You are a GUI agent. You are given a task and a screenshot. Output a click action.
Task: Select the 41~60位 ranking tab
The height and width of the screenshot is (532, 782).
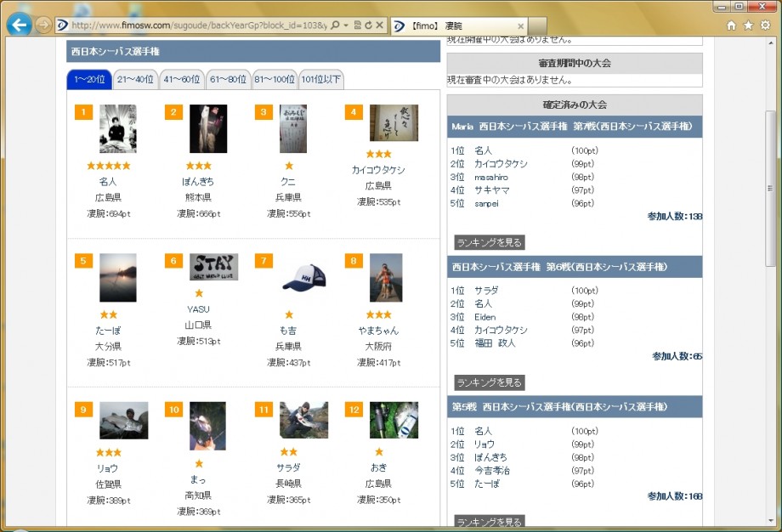pos(182,79)
